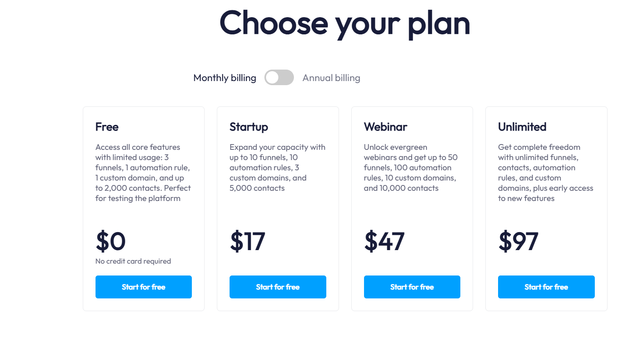The width and height of the screenshot is (644, 350).
Task: Click the Free plan heading
Action: click(x=107, y=127)
